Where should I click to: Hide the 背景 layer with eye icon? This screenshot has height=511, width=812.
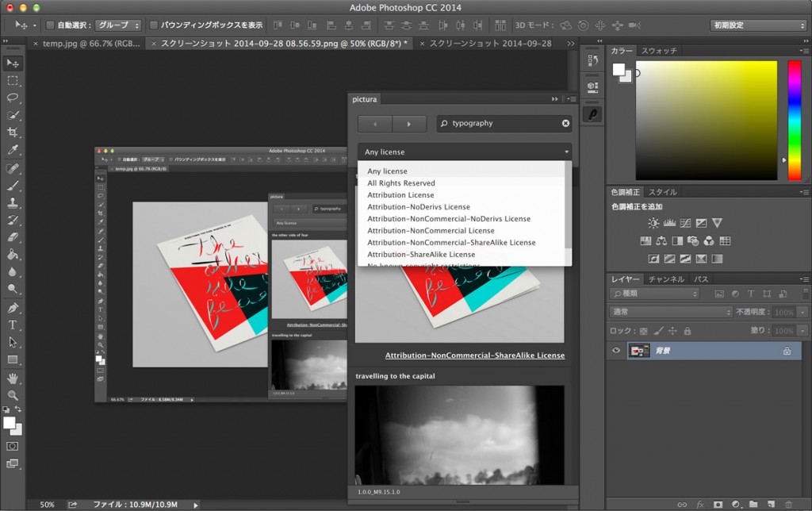(616, 351)
